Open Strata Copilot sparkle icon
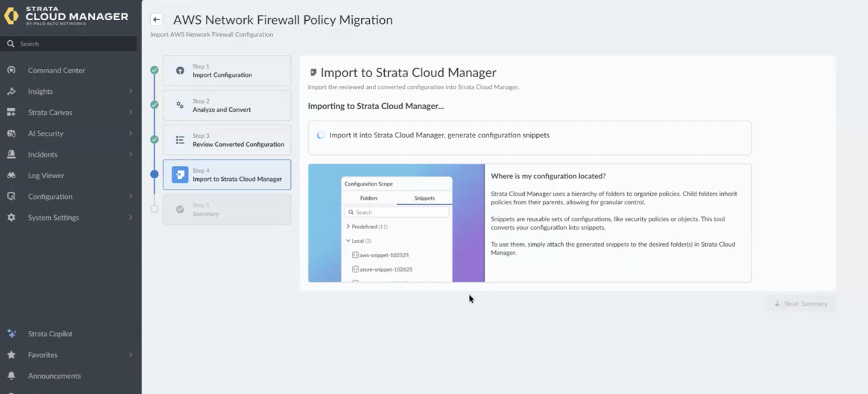Image resolution: width=868 pixels, height=394 pixels. [x=11, y=334]
